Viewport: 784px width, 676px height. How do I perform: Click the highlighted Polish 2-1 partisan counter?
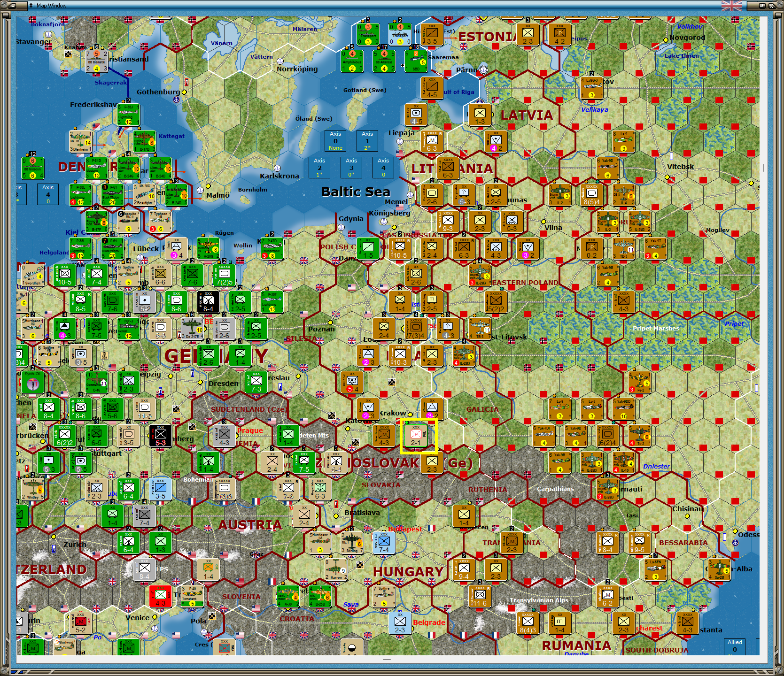coord(416,436)
